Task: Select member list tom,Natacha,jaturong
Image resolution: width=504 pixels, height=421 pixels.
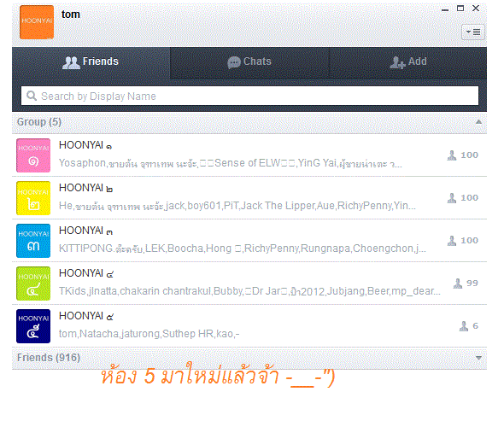Action: tap(149, 334)
